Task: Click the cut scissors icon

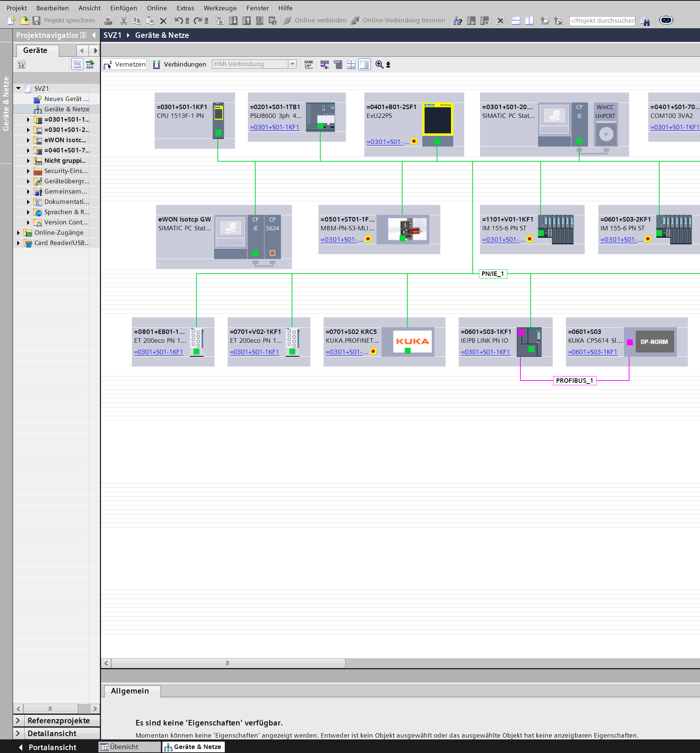Action: (123, 21)
